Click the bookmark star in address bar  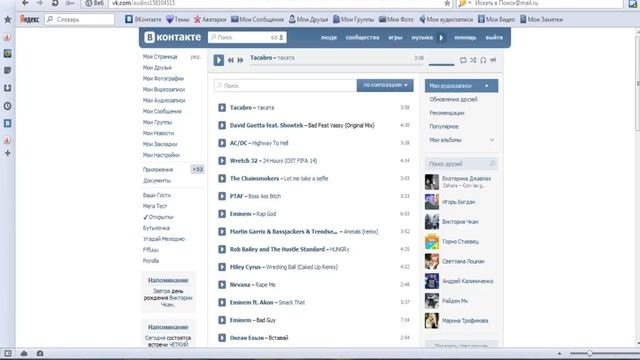pos(447,3)
